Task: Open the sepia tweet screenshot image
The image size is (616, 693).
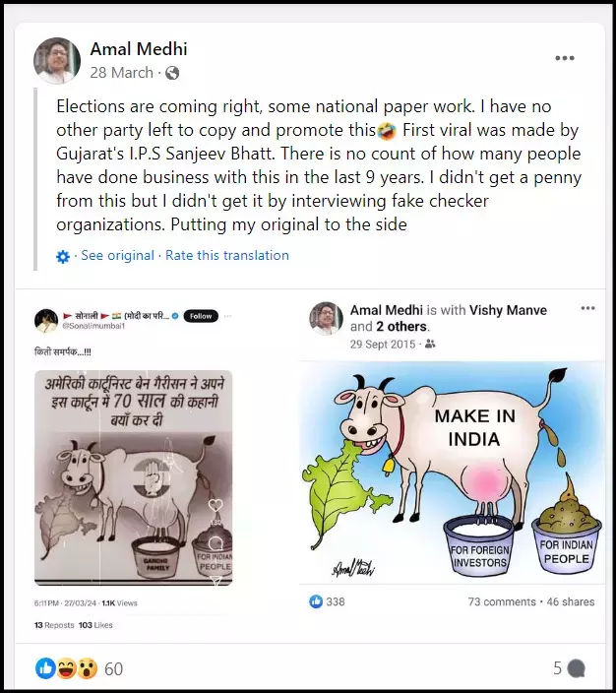Action: [x=134, y=477]
